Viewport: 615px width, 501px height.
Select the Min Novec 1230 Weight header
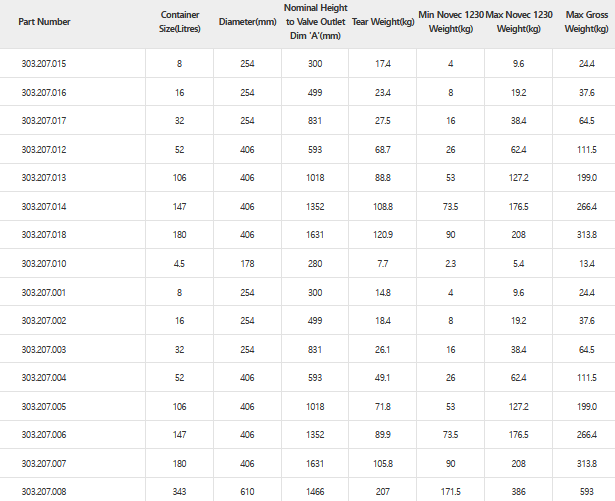click(451, 22)
